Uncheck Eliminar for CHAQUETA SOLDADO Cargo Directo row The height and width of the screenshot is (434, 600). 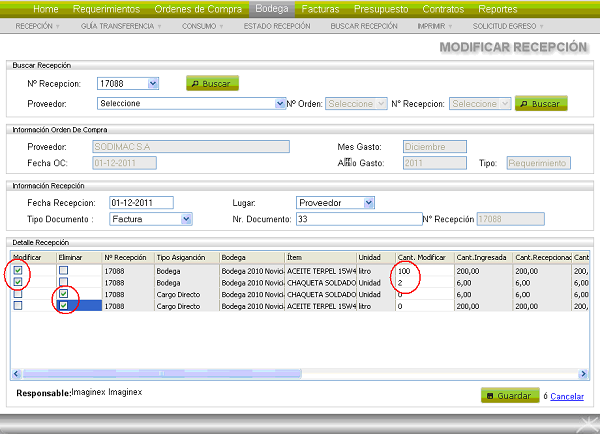[x=64, y=294]
